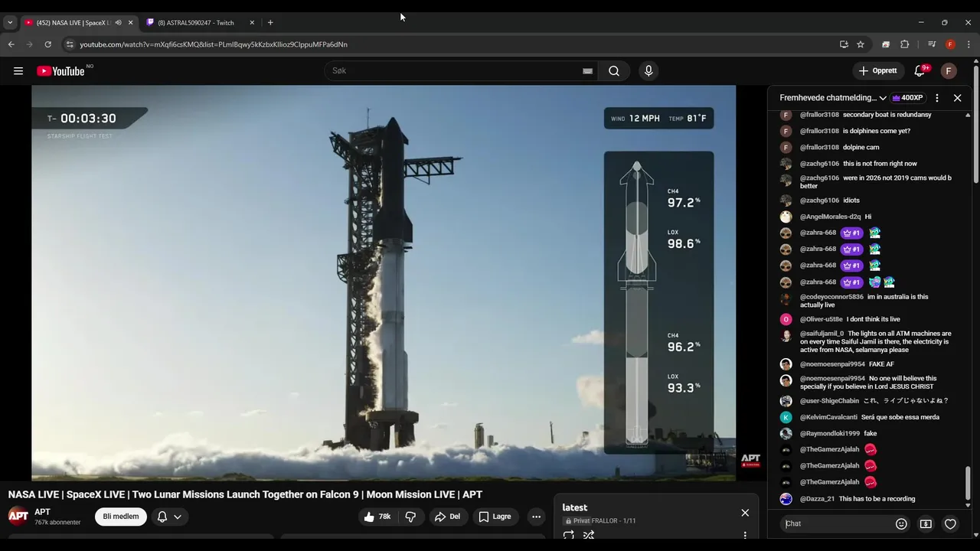Click @AngelMorales-d2q username in chat
This screenshot has height=551, width=980.
[830, 217]
